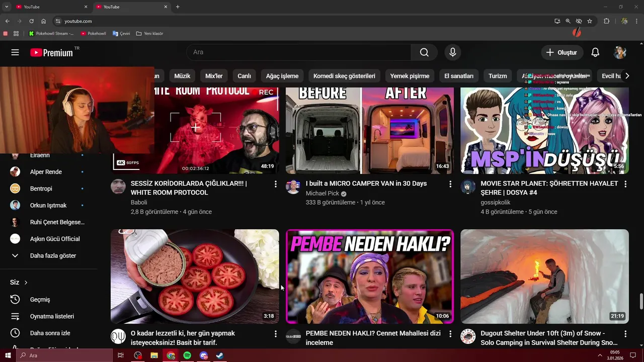Screen dimensions: 644x362
Task: Click the page vertical scrollbar thumb
Action: (x=641, y=302)
